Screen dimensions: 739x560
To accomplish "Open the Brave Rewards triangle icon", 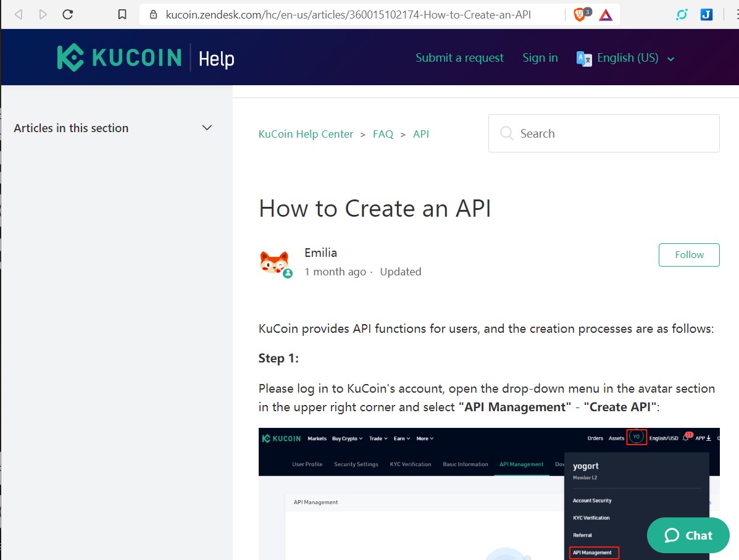I will [x=606, y=15].
